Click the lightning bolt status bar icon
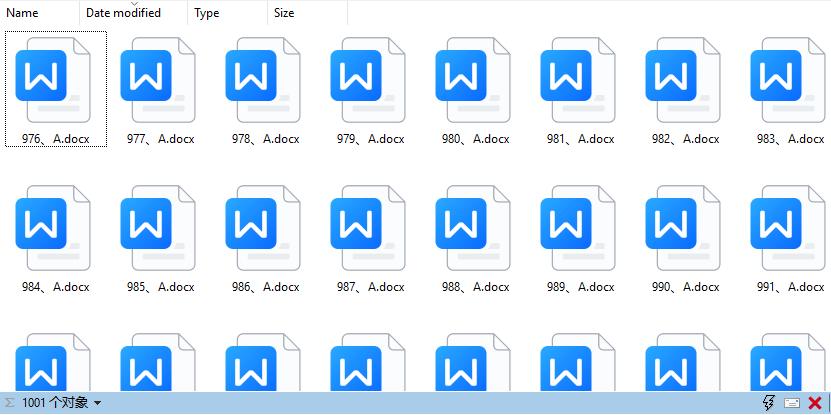Viewport: 831px width, 415px height. coord(768,403)
